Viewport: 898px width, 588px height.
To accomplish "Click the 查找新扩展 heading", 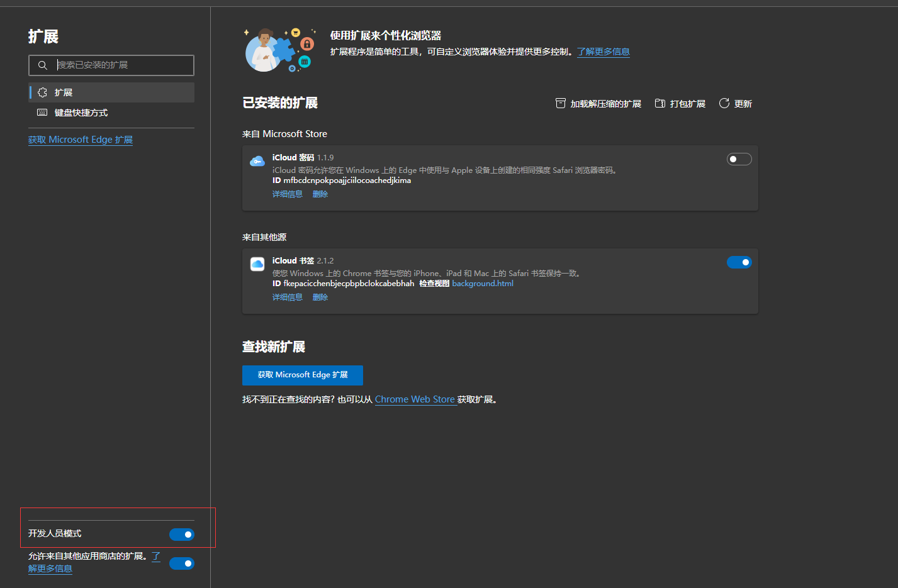I will point(274,347).
